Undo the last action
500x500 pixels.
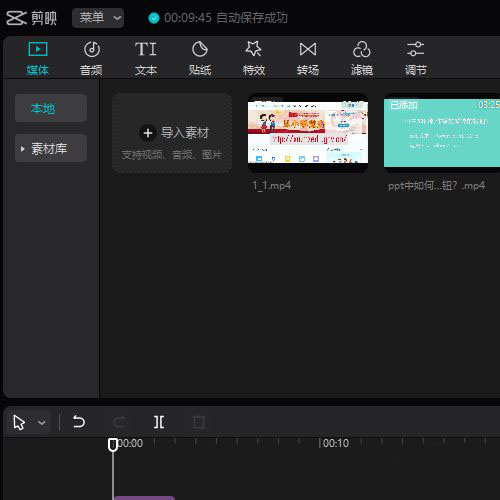click(79, 422)
